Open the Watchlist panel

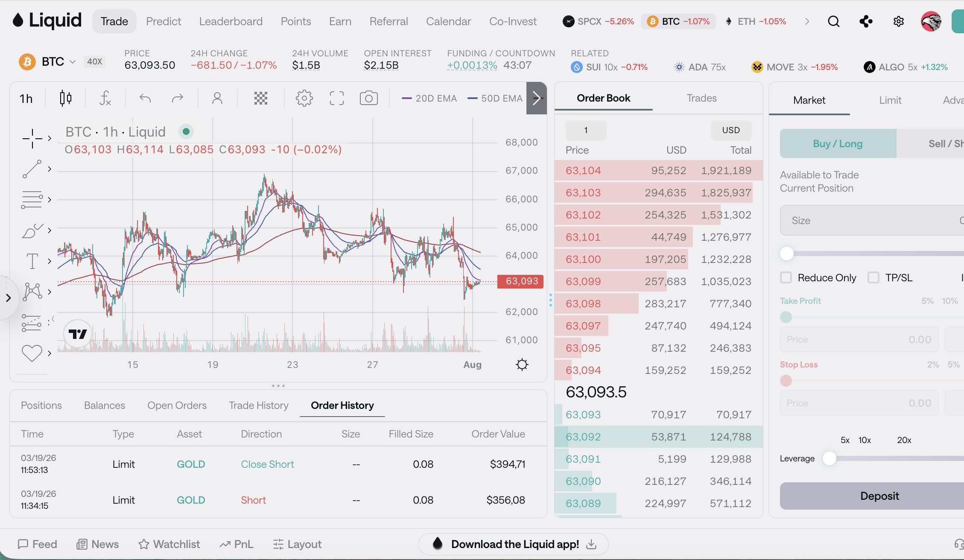(x=169, y=544)
